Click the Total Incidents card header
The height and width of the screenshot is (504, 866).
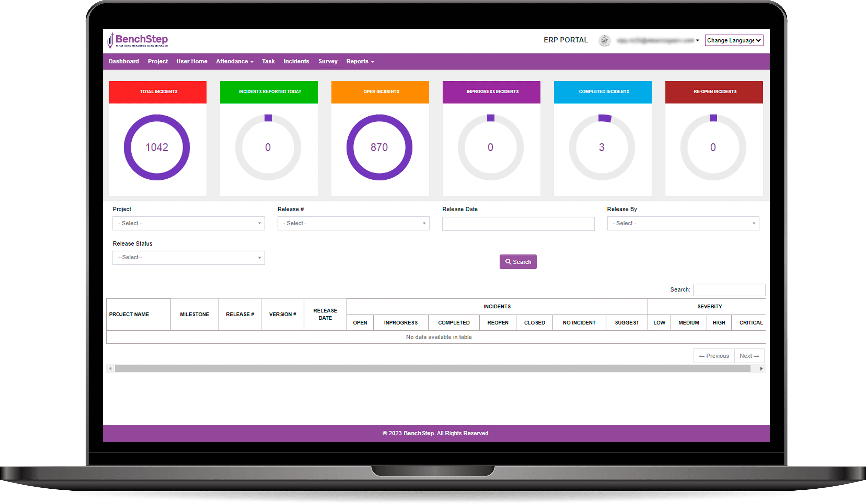pyautogui.click(x=158, y=92)
